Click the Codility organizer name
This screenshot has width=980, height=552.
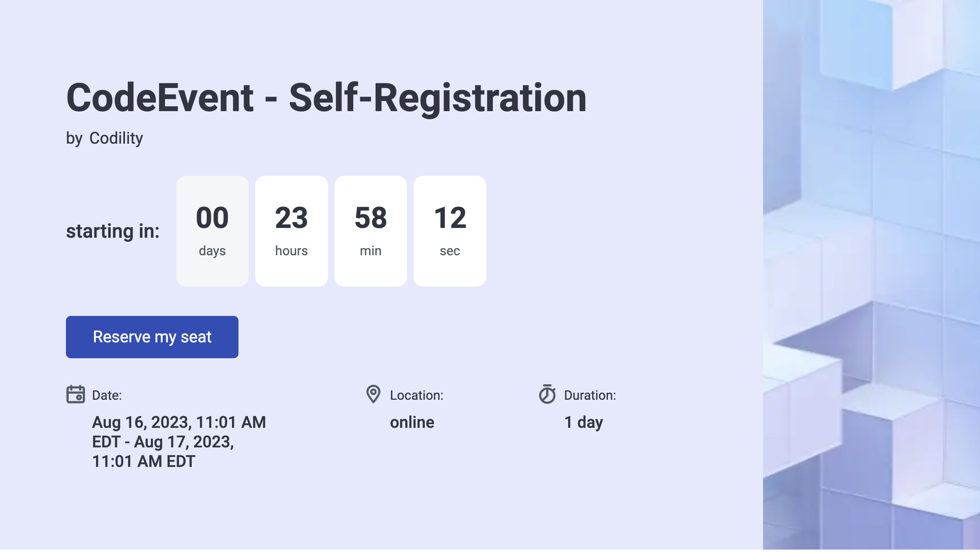click(116, 138)
